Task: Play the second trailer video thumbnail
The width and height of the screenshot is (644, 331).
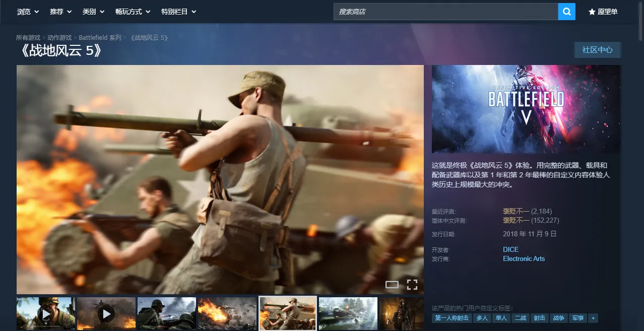Action: coord(106,314)
